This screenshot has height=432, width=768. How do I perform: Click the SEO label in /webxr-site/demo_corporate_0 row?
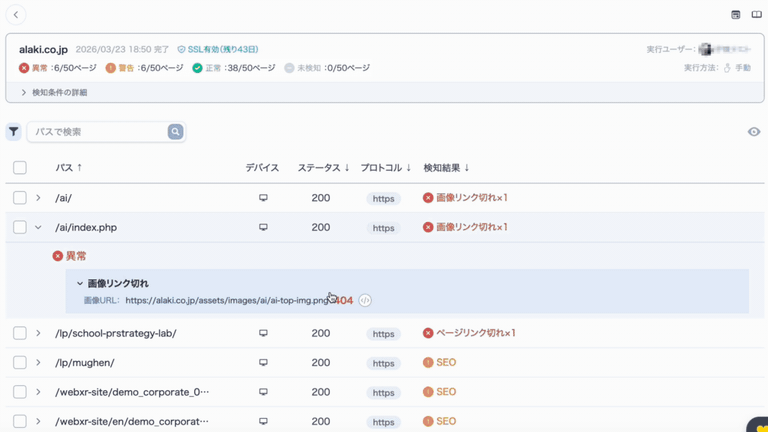[x=446, y=392]
